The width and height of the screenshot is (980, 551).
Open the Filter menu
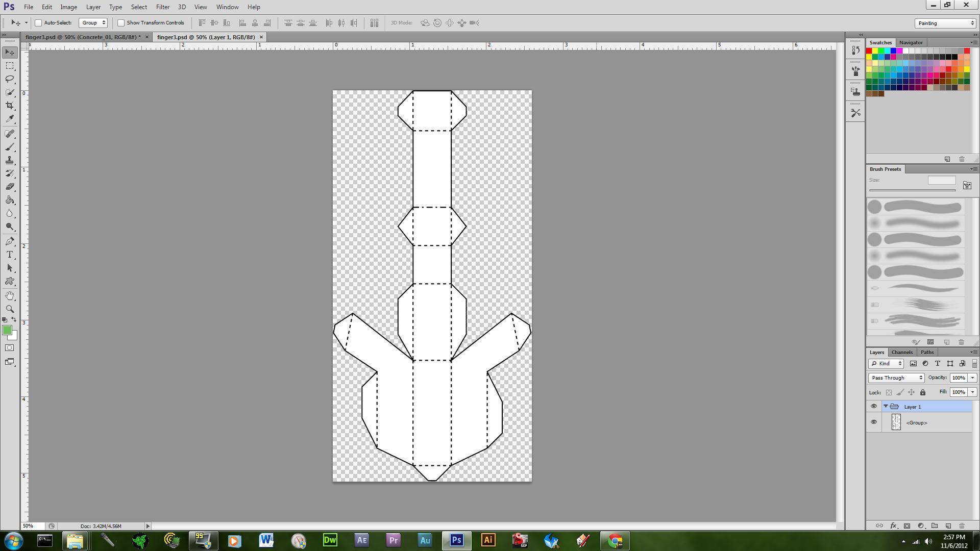(x=163, y=7)
